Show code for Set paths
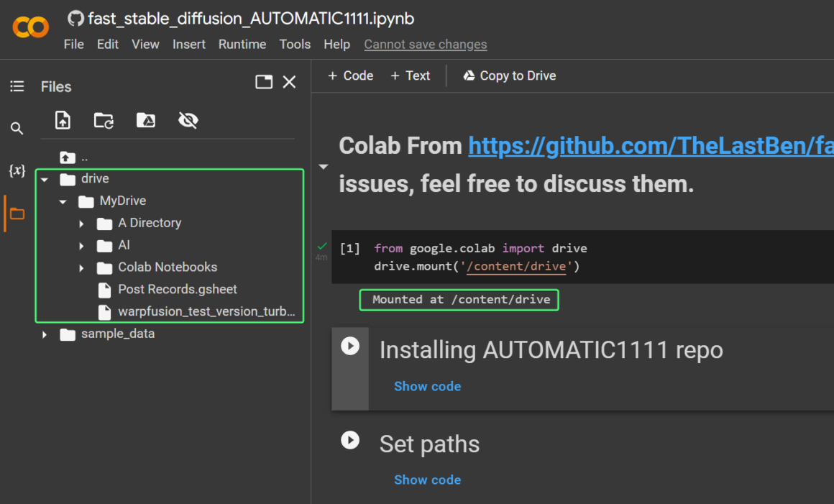Image resolution: width=834 pixels, height=504 pixels. (428, 480)
